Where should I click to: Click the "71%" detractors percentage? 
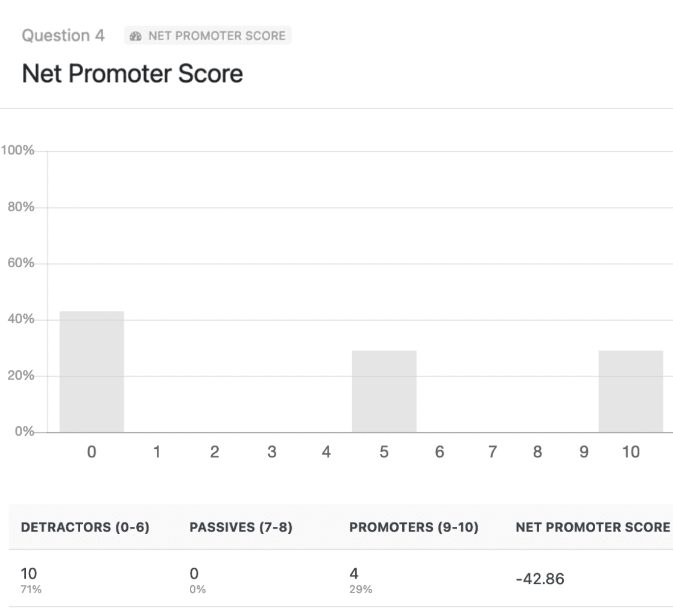coord(31,590)
